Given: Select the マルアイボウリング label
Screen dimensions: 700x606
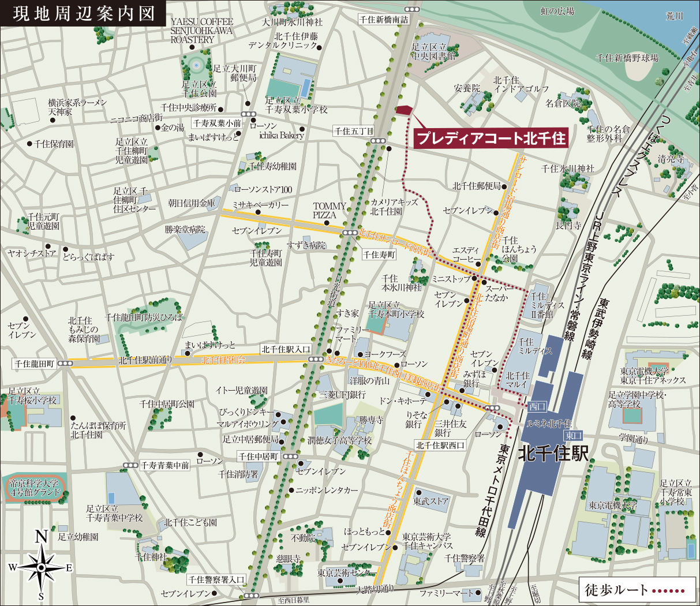Looking at the screenshot, I should pos(247,424).
